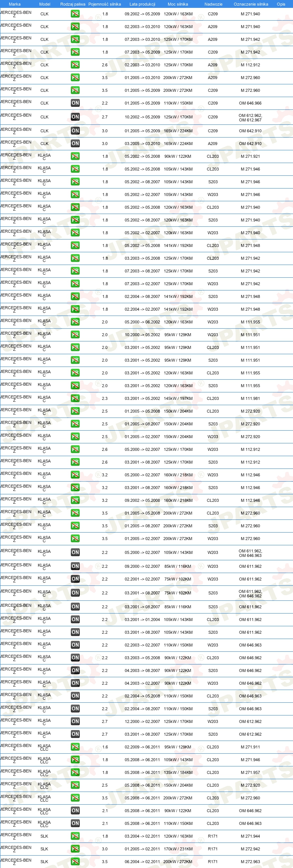This screenshot has height=868, width=293.
Task: Click the petrol icon for CLK 3.5 A209
Action: (75, 78)
